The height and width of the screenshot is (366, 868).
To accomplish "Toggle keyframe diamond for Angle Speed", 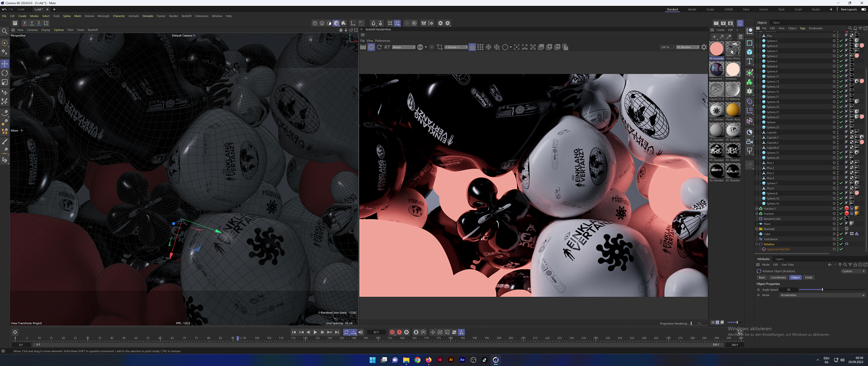I will tap(759, 290).
